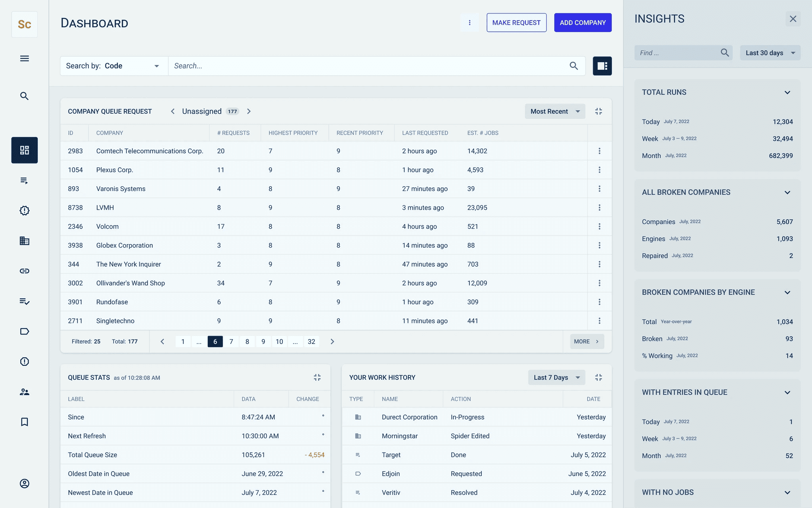Go to page 1 of the queue

tap(183, 342)
